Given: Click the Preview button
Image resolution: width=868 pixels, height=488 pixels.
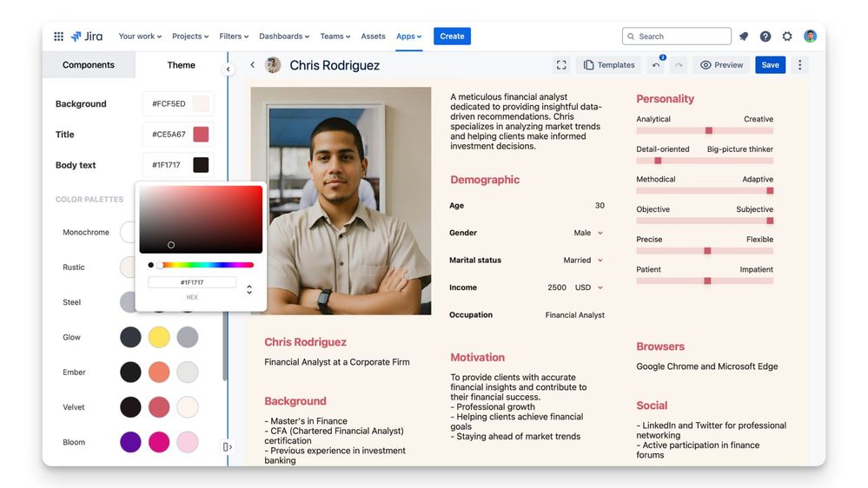Looking at the screenshot, I should [x=722, y=65].
